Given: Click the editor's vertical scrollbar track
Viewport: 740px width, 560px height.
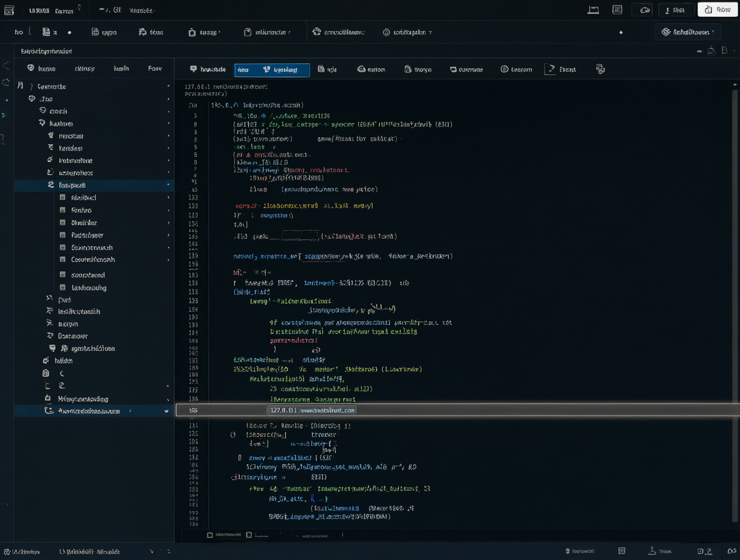Looking at the screenshot, I should pyautogui.click(x=735, y=307).
